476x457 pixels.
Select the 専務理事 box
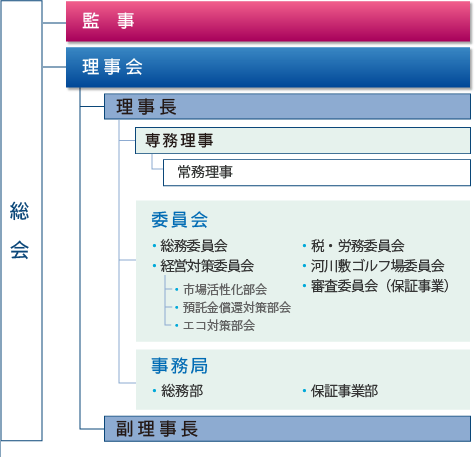(303, 140)
